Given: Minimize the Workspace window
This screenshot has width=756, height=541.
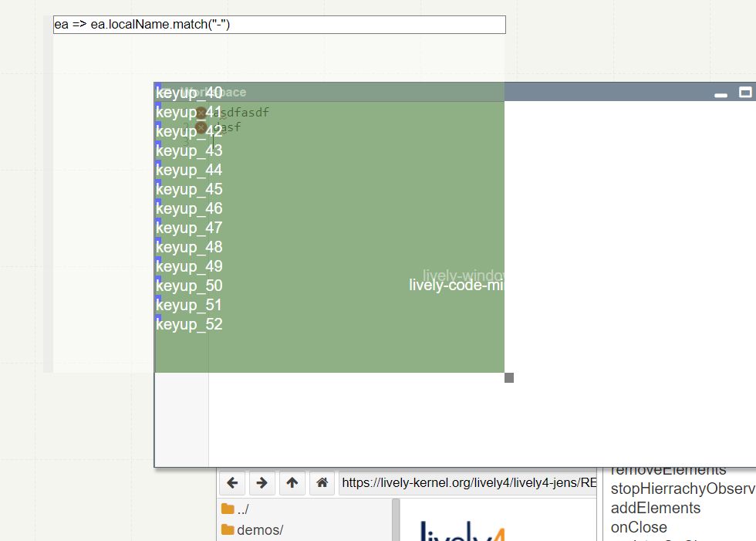Looking at the screenshot, I should (x=721, y=94).
